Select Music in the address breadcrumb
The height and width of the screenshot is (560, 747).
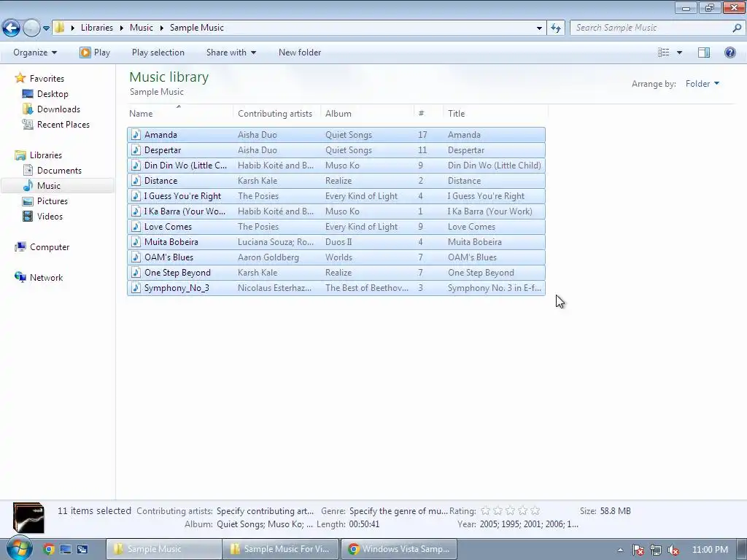pos(142,28)
